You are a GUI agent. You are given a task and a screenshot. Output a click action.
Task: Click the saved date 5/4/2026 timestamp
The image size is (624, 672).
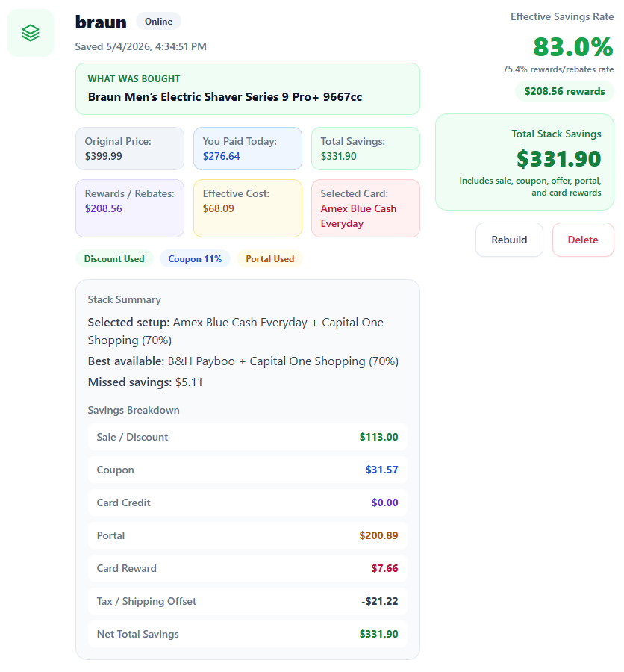coord(140,46)
